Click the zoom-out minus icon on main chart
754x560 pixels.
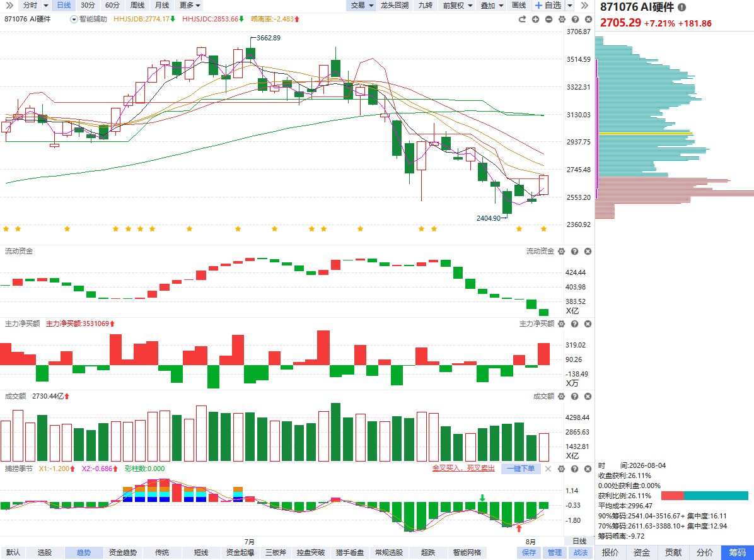point(548,20)
